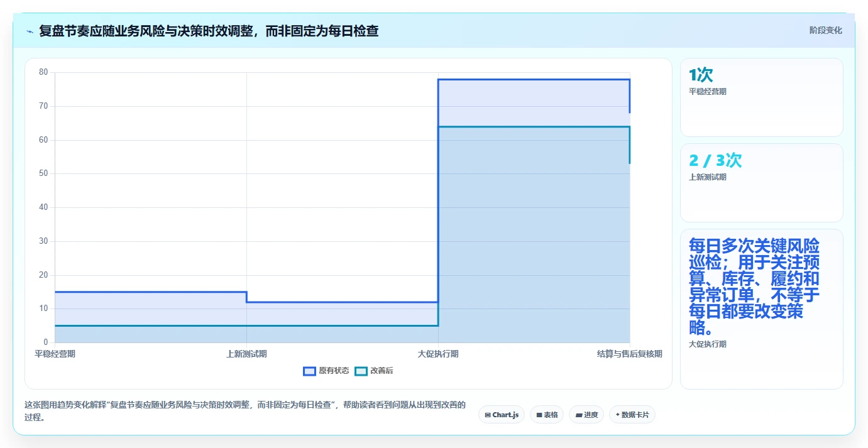The width and height of the screenshot is (868, 448).
Task: Toggle the 改善后 legend entry
Action: 374,371
